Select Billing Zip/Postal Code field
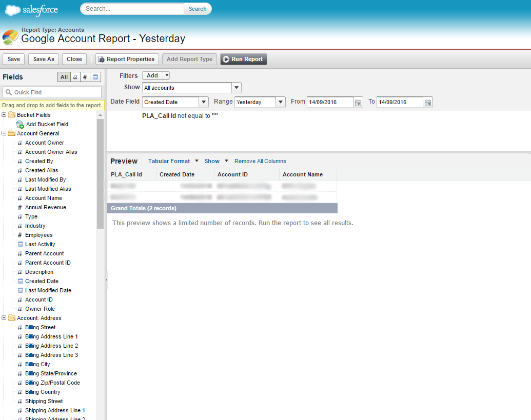This screenshot has height=420, width=531. click(52, 383)
